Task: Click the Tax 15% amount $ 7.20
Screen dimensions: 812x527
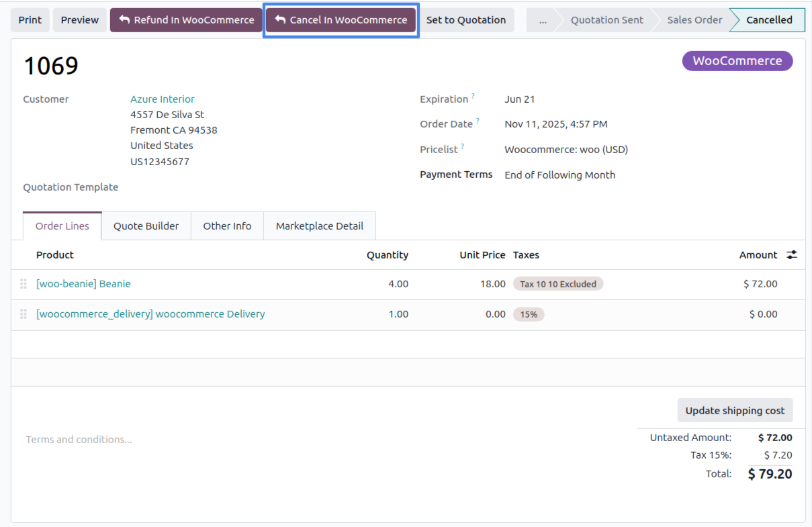Action: tap(778, 455)
